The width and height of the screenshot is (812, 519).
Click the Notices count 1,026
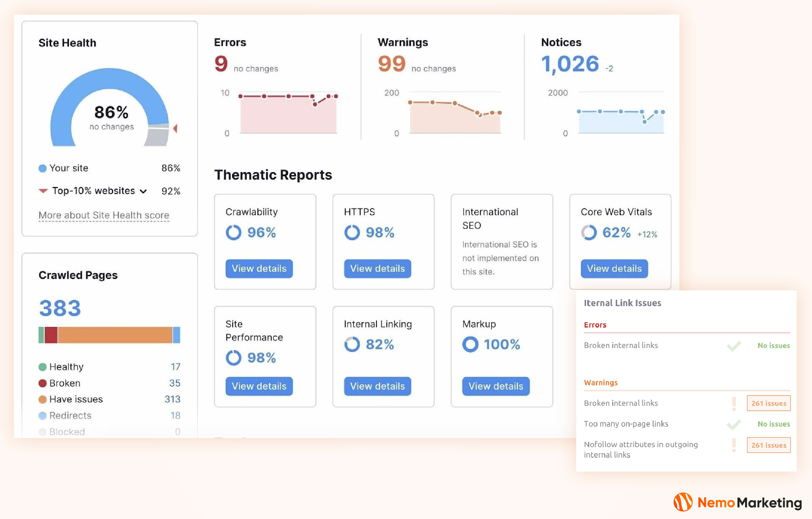[x=570, y=64]
